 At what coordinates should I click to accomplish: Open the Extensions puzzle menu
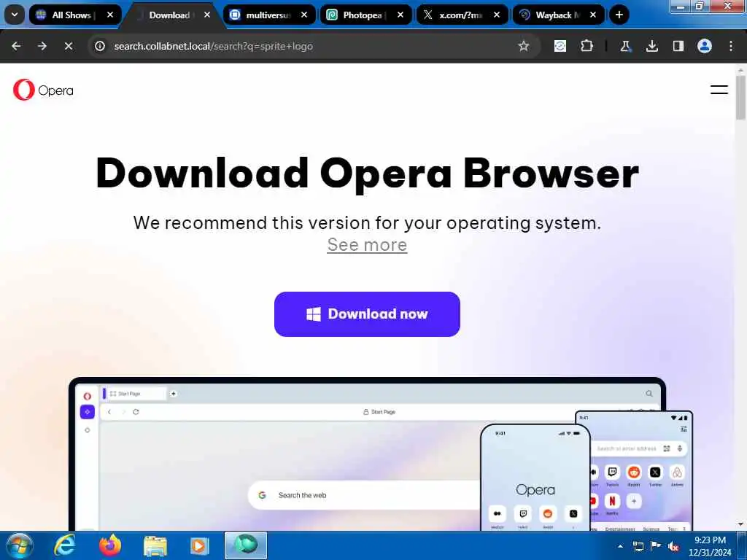(587, 46)
